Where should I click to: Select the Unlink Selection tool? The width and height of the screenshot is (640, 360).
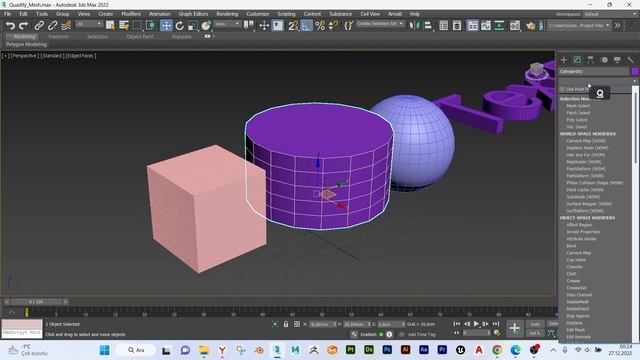(x=53, y=26)
